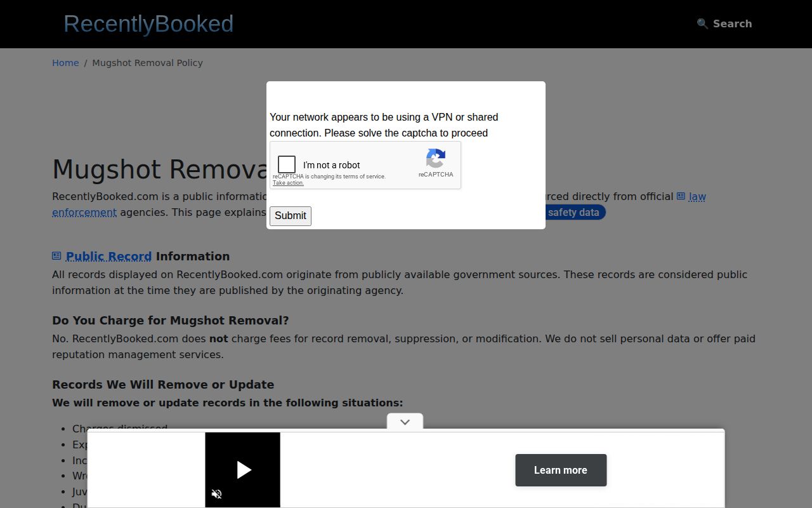This screenshot has width=812, height=508.
Task: Go to the RecentlyBooked site logo
Action: pos(148,23)
